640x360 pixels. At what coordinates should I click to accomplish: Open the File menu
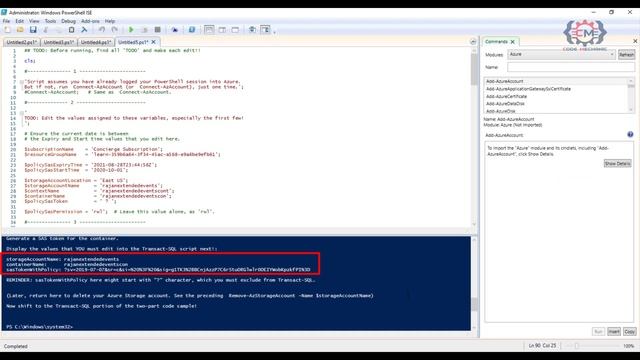click(6, 21)
